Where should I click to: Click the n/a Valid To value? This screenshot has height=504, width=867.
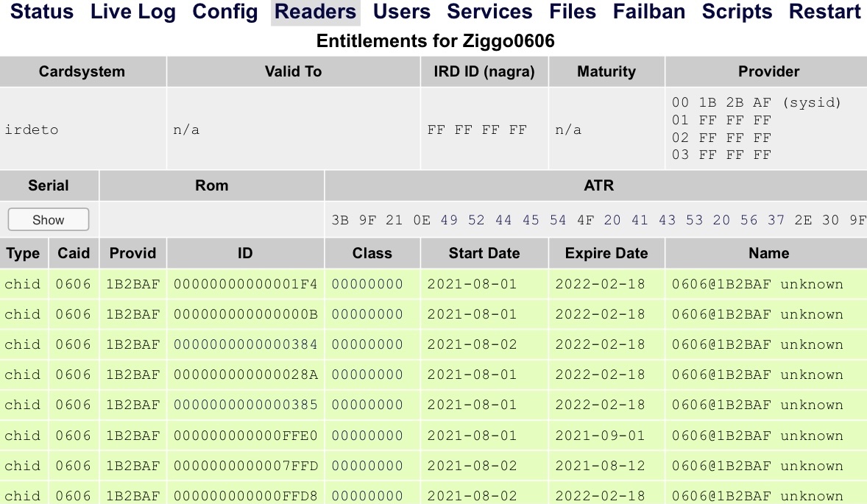pyautogui.click(x=186, y=130)
